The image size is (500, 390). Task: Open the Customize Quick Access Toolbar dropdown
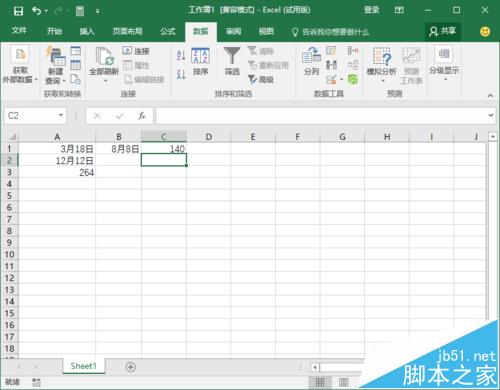click(x=98, y=11)
